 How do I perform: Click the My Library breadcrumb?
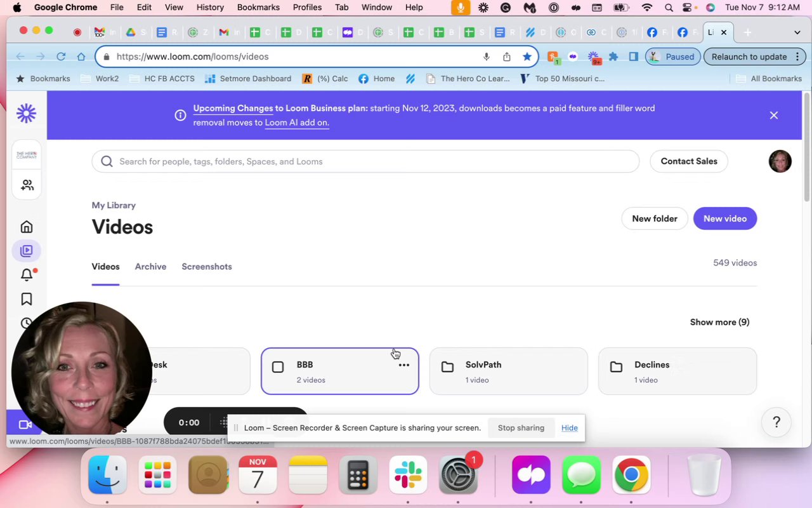click(x=114, y=205)
